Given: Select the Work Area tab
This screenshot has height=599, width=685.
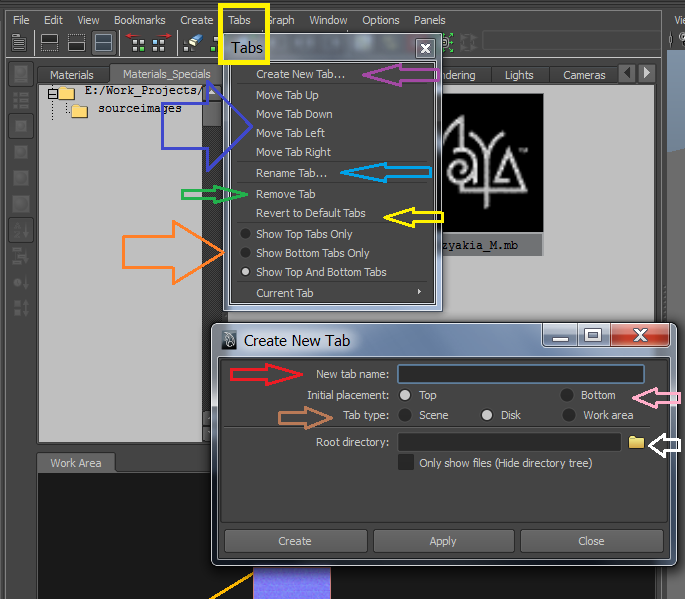Looking at the screenshot, I should click(x=76, y=463).
